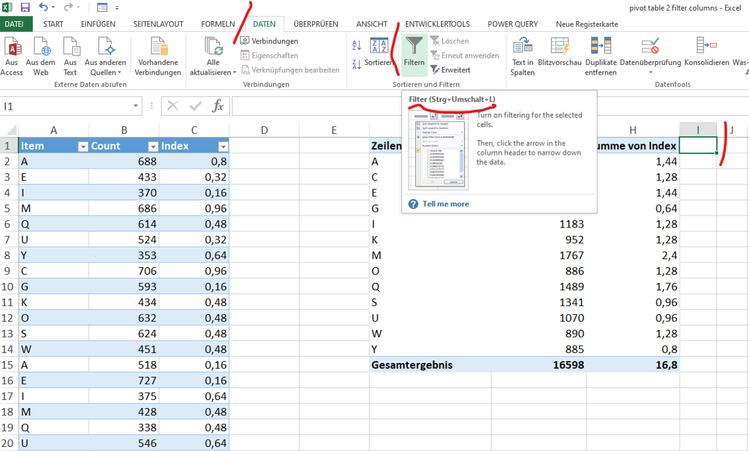Open the Count column filter dropdown

pos(151,146)
